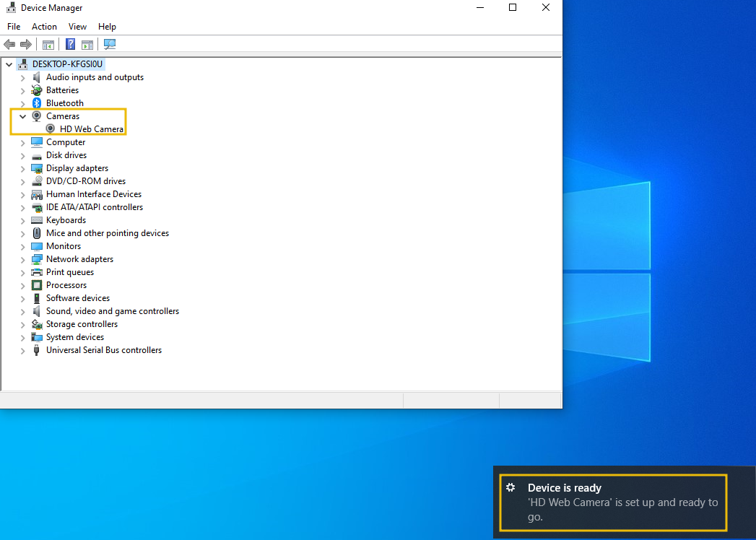This screenshot has width=756, height=540.
Task: Click the Audio inputs speaker icon
Action: (x=37, y=77)
